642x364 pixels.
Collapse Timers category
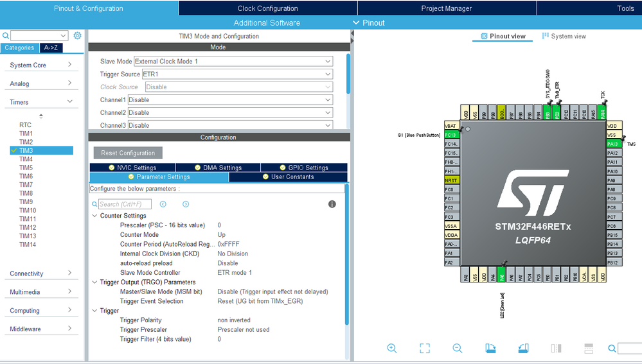[41, 102]
